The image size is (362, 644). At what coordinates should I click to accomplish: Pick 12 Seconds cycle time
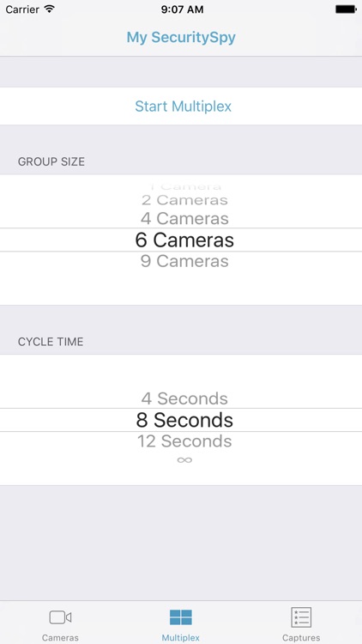(x=184, y=441)
